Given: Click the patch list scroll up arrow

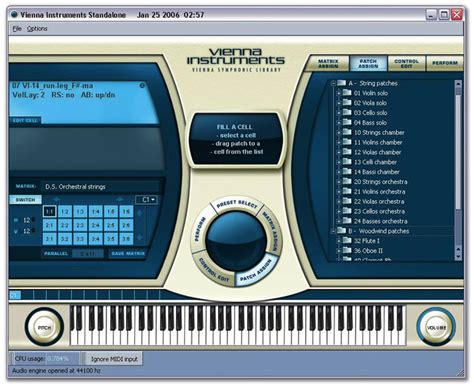Looking at the screenshot, I should [x=458, y=84].
